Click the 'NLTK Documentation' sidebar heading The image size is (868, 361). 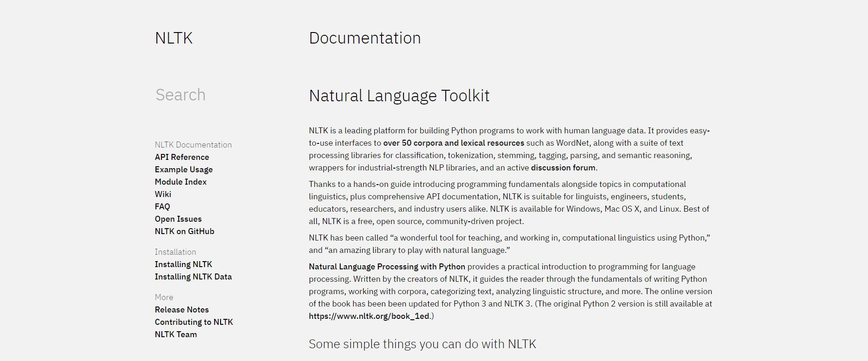(x=194, y=145)
